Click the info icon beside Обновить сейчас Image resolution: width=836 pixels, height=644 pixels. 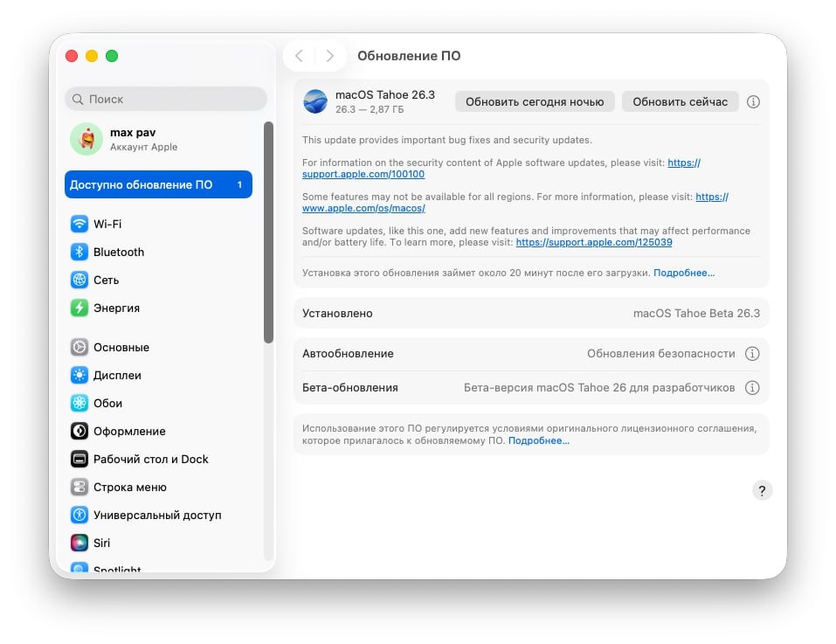coord(753,102)
